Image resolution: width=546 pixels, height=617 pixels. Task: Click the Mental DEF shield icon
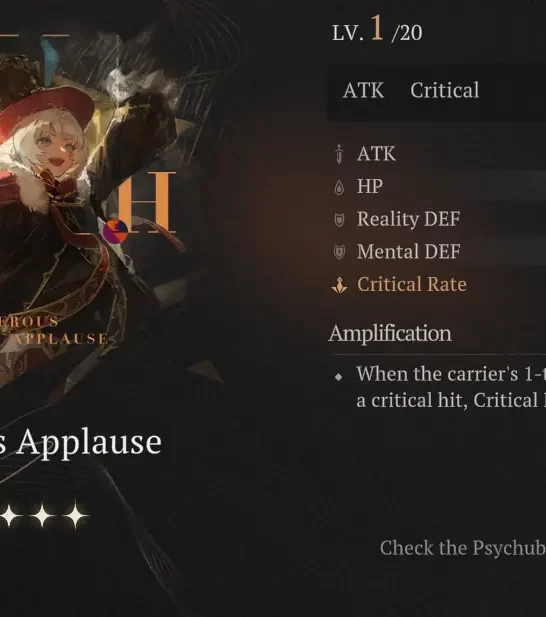(339, 252)
